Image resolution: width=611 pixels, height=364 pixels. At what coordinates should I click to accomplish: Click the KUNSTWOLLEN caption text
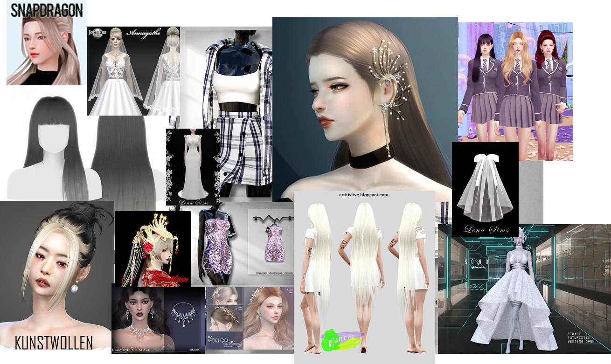(x=54, y=343)
